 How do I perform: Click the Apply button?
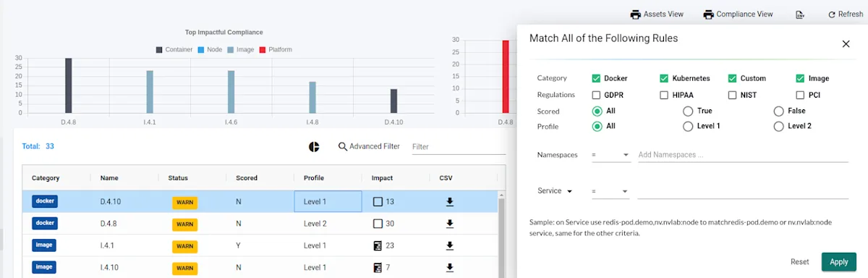click(x=839, y=262)
